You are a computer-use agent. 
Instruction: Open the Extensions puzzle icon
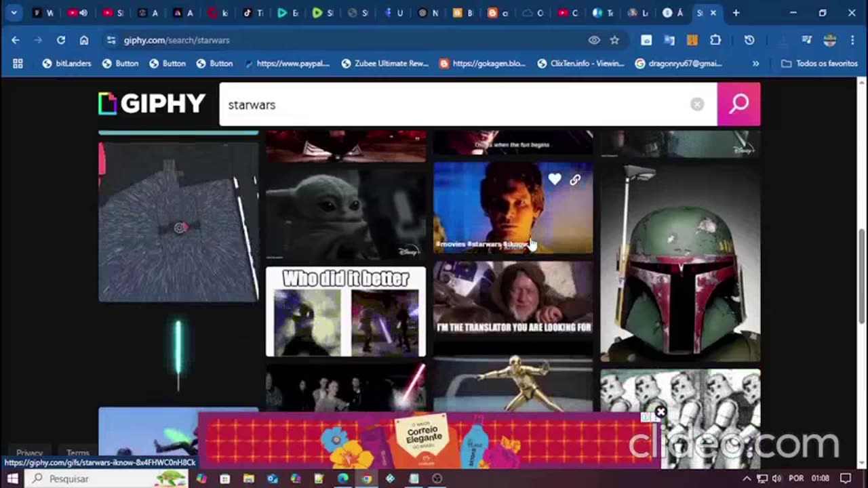click(715, 40)
